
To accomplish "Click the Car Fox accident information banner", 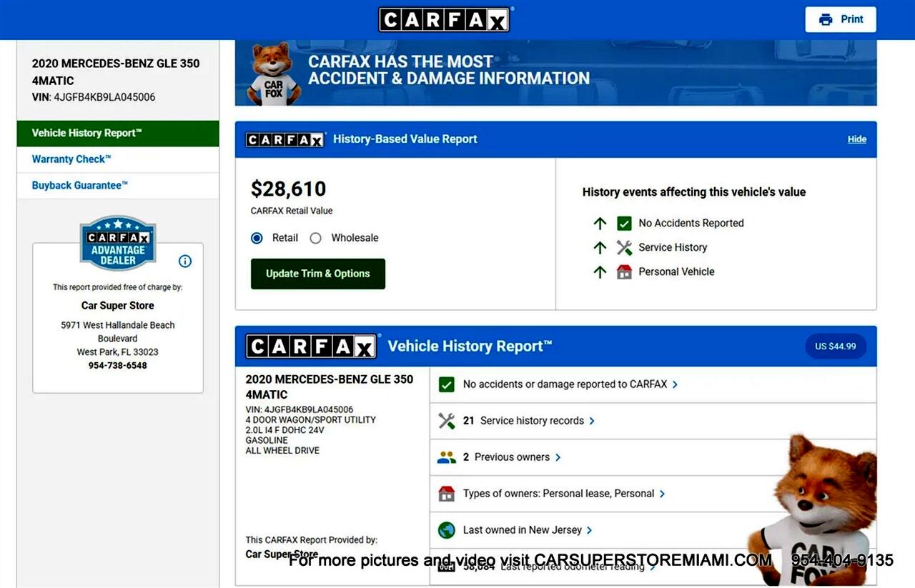I will point(555,72).
